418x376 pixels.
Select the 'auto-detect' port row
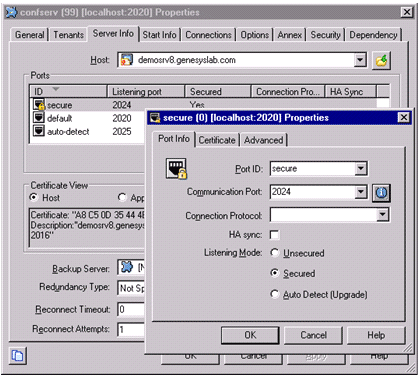point(88,131)
